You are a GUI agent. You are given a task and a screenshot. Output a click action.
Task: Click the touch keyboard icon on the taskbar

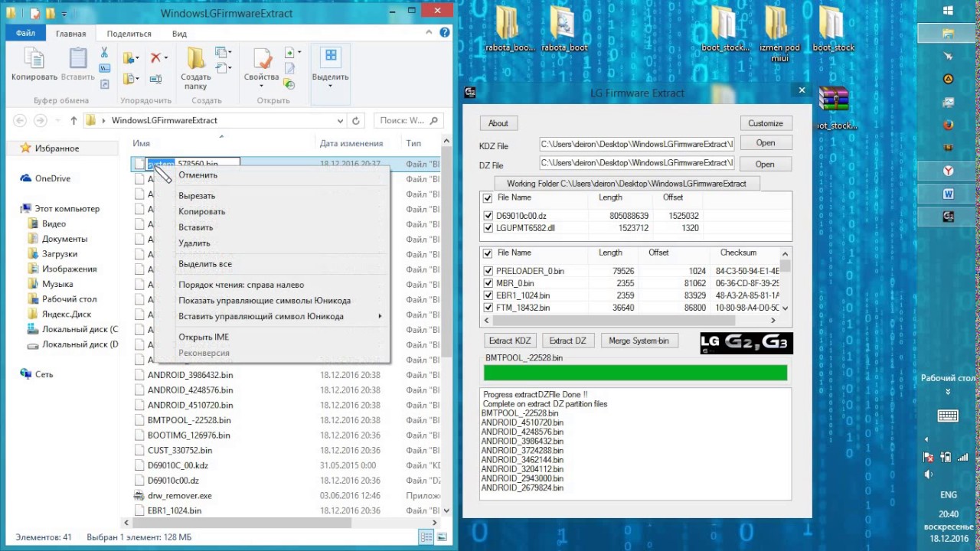tap(948, 416)
